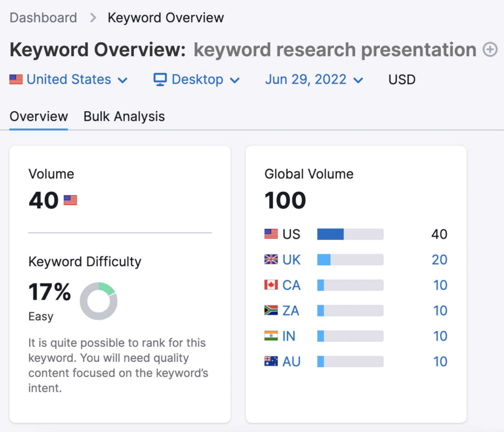Click the UK flag icon

(271, 259)
